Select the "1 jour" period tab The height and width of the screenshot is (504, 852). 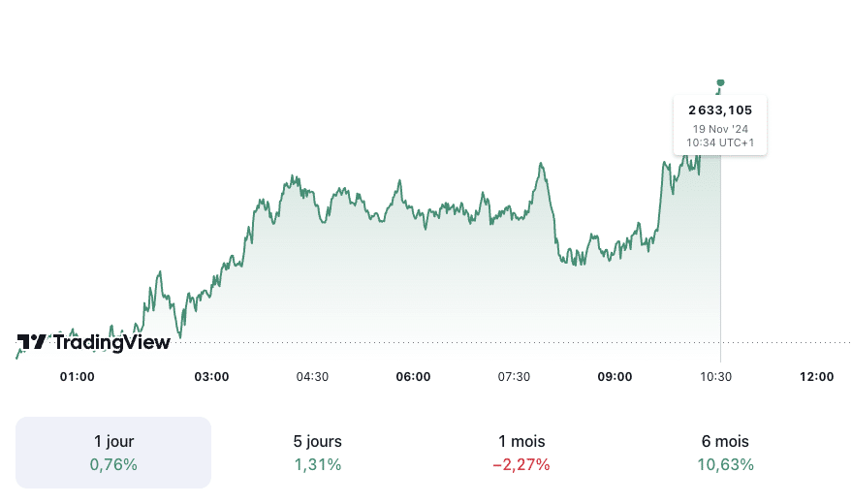[x=113, y=453]
